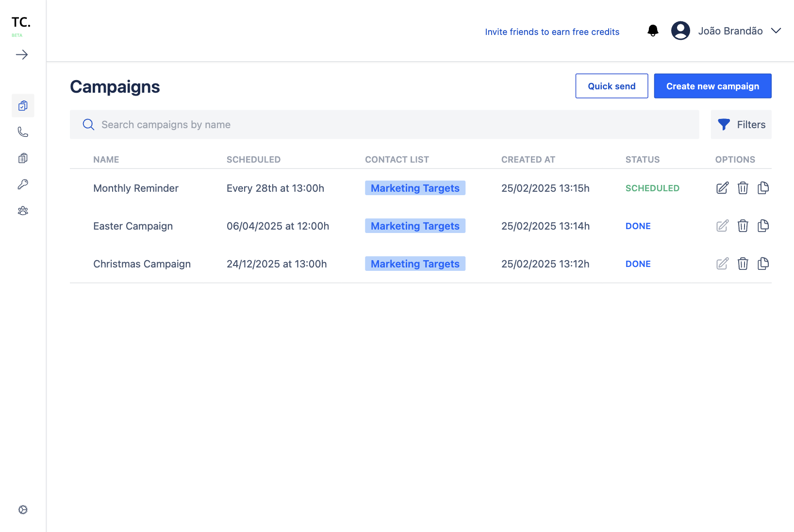The height and width of the screenshot is (532, 794).
Task: Click created date 25/02/2025 13:15h
Action: (545, 188)
